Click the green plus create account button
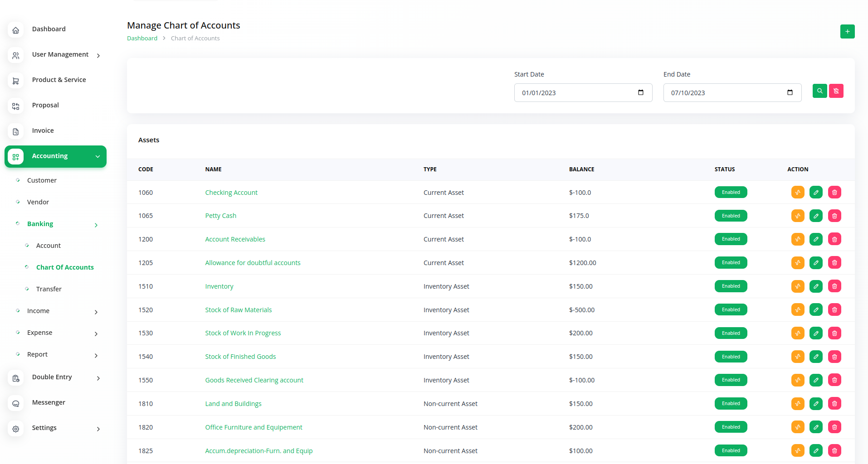This screenshot has height=464, width=868. [847, 32]
